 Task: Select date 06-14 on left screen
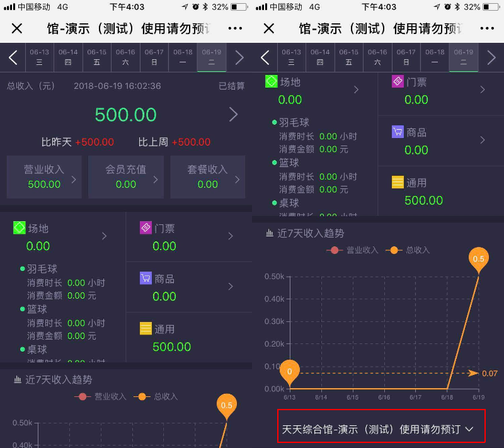coord(68,57)
